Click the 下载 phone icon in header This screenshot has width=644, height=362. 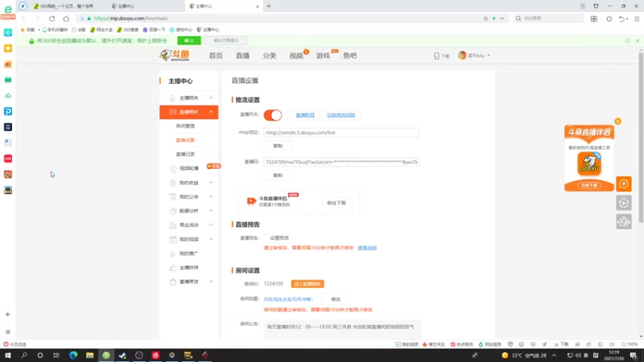click(x=436, y=56)
